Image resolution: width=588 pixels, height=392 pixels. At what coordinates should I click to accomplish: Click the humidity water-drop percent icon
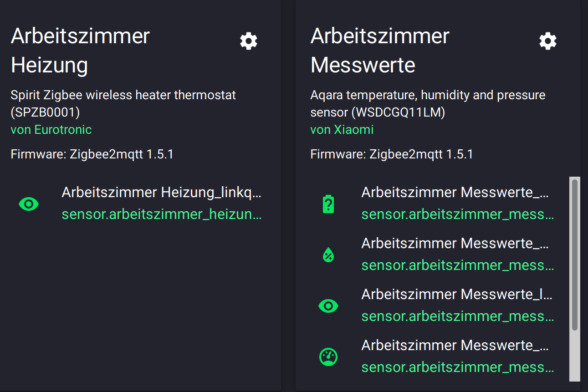click(x=328, y=255)
